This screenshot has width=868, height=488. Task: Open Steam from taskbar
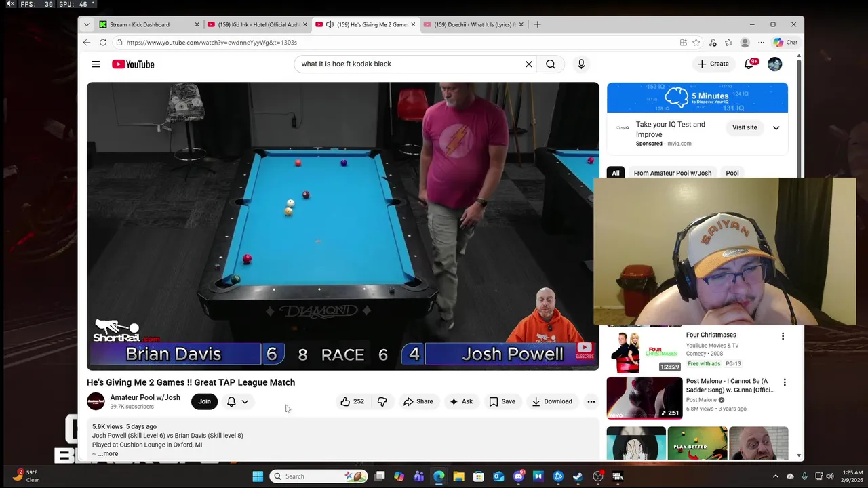(578, 476)
